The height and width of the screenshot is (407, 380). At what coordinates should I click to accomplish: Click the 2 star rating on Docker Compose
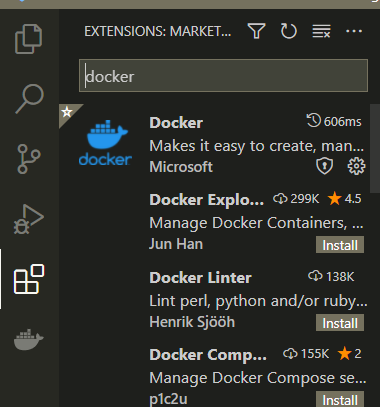tap(349, 354)
